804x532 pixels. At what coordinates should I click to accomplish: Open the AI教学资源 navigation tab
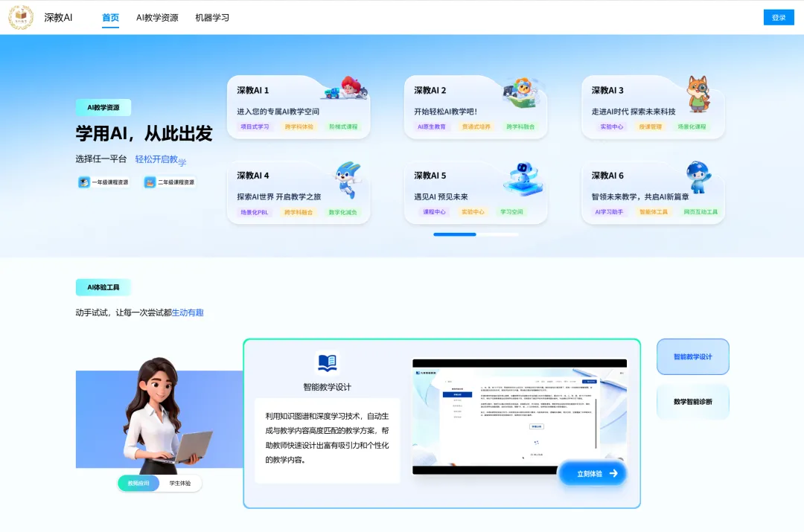157,17
